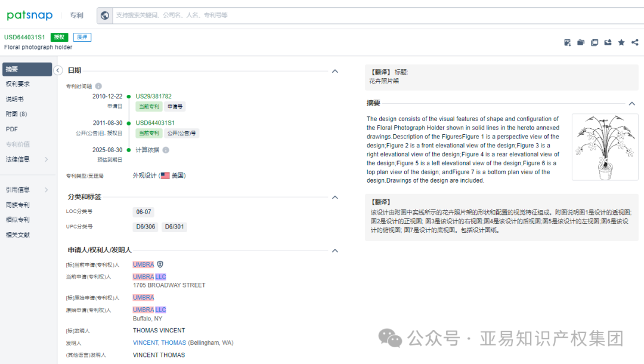Open application number US29/381782 link

pos(154,96)
